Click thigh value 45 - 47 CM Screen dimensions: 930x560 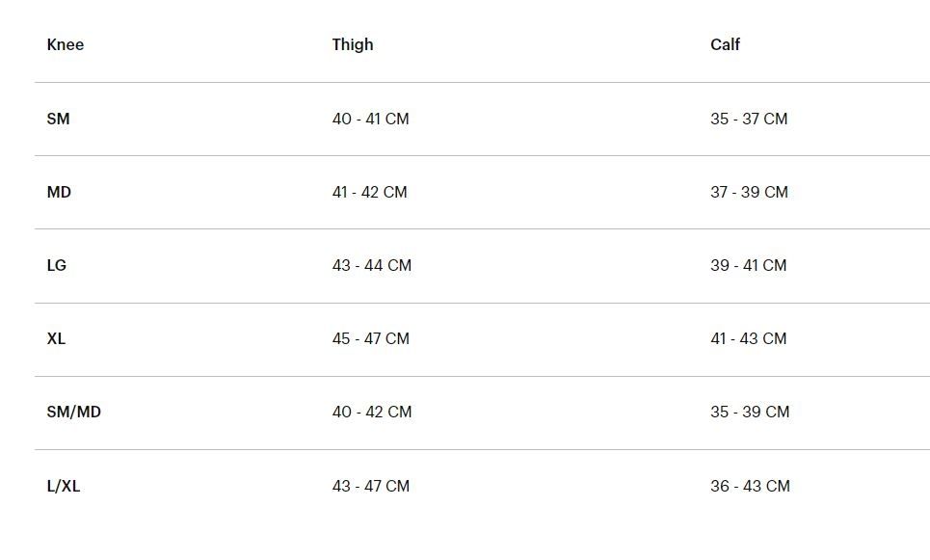click(370, 338)
